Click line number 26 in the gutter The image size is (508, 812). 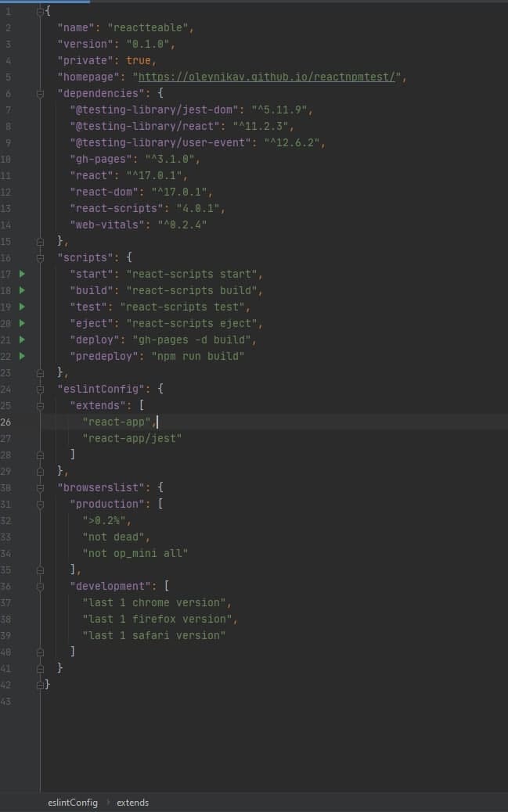(x=5, y=422)
